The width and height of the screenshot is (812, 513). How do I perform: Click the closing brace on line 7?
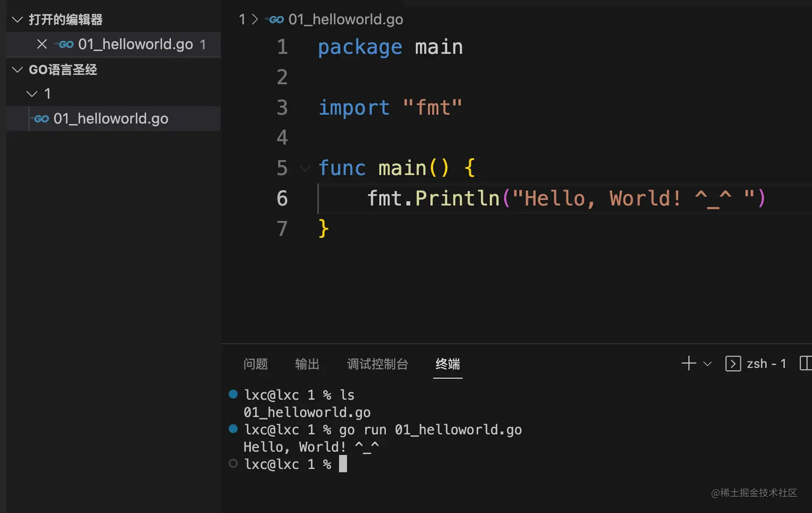click(x=323, y=229)
